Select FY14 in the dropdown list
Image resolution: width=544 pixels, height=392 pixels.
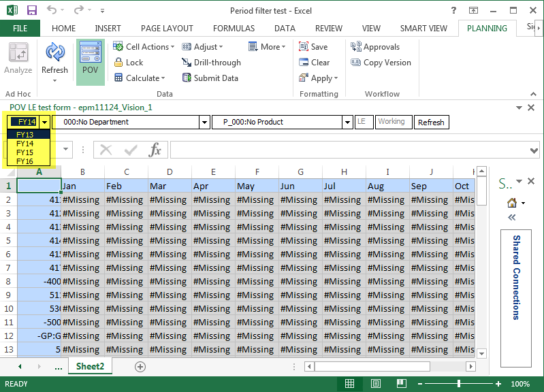[x=29, y=144]
